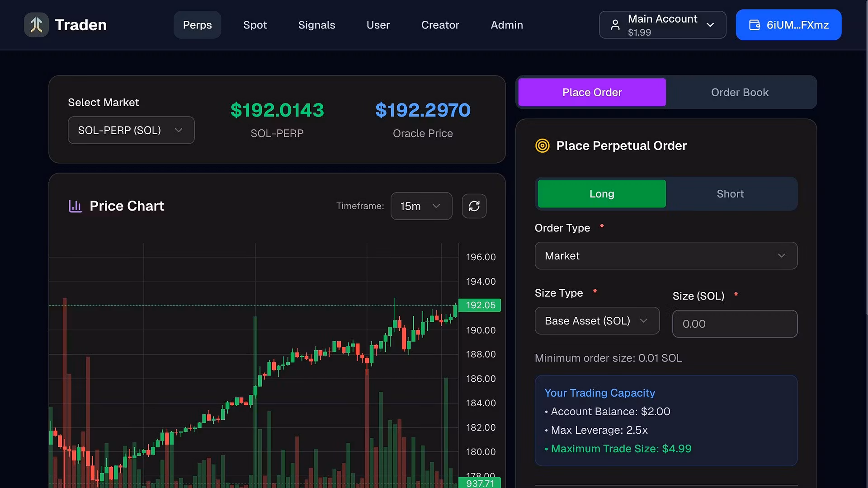The height and width of the screenshot is (488, 868).
Task: Click the Price Chart bar icon
Action: (x=75, y=206)
